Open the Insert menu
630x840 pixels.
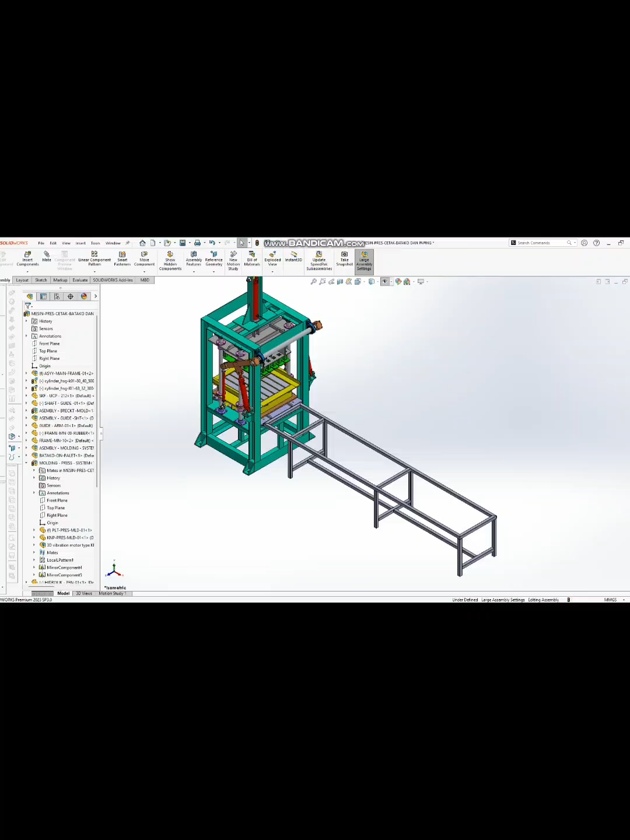(80, 243)
